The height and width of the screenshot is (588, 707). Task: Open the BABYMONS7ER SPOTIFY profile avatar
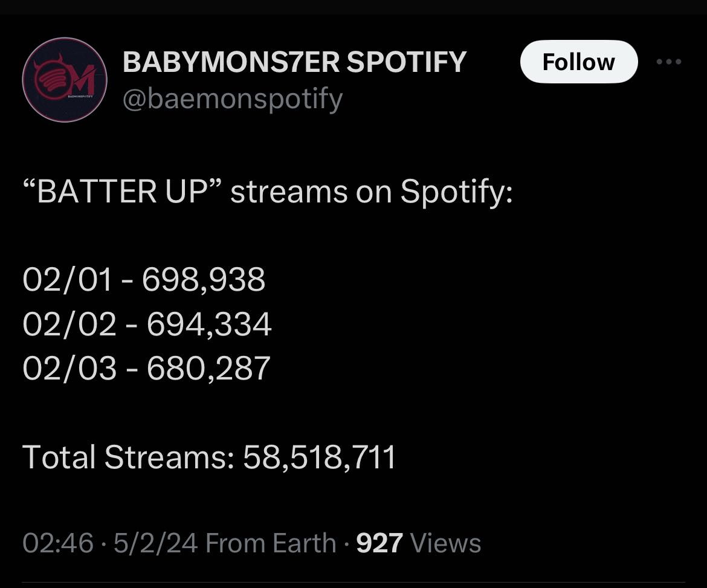pyautogui.click(x=64, y=80)
